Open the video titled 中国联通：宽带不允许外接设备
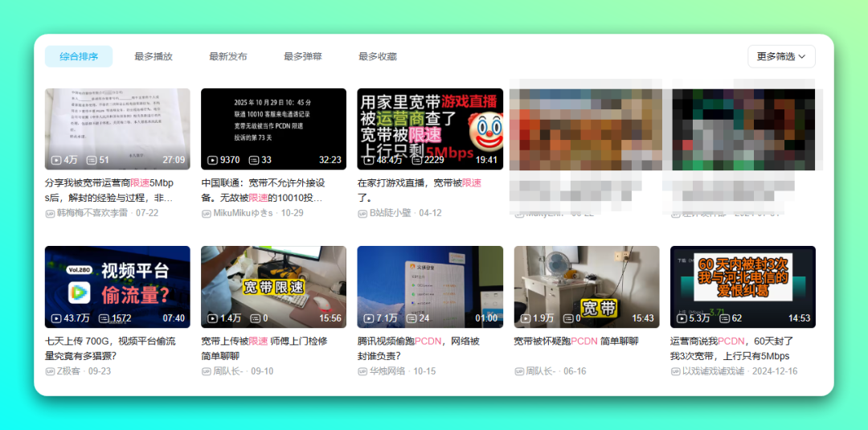Screen dimensions: 868x430 click(263, 190)
